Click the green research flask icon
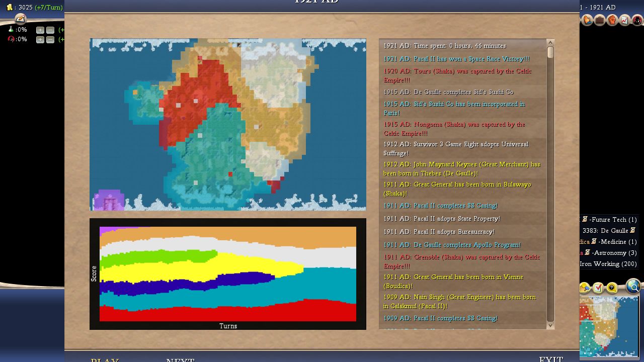644x362 pixels. coord(11,30)
